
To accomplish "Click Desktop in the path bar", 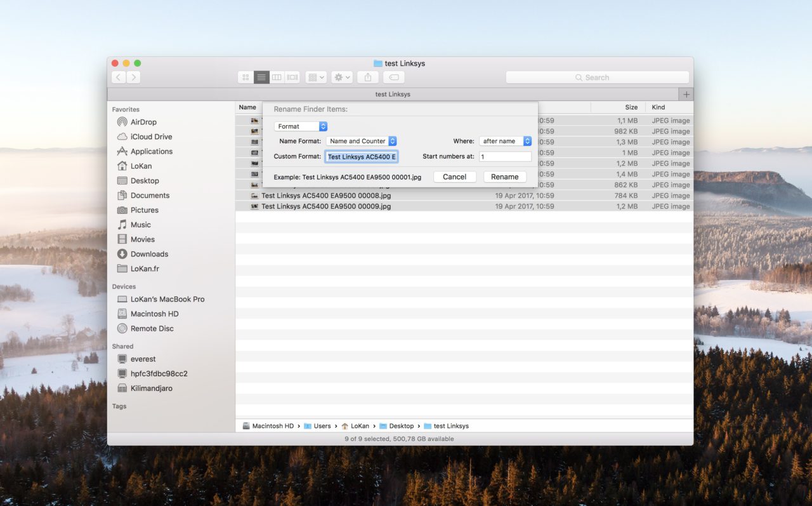I will 396,426.
